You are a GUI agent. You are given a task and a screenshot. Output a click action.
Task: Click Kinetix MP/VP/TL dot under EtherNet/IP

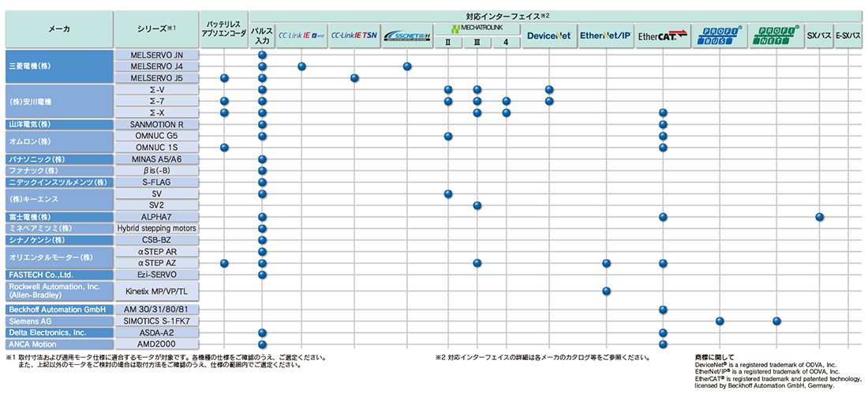(x=606, y=291)
